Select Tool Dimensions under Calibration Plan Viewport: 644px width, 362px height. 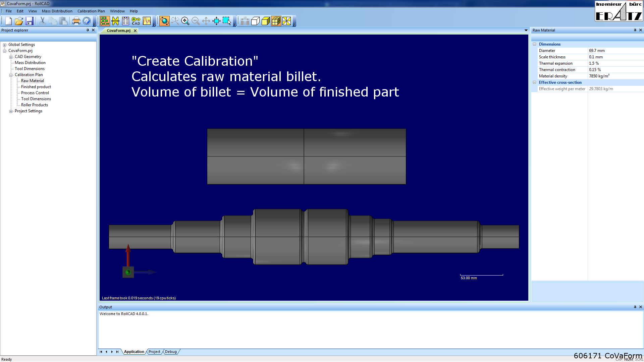(x=36, y=99)
